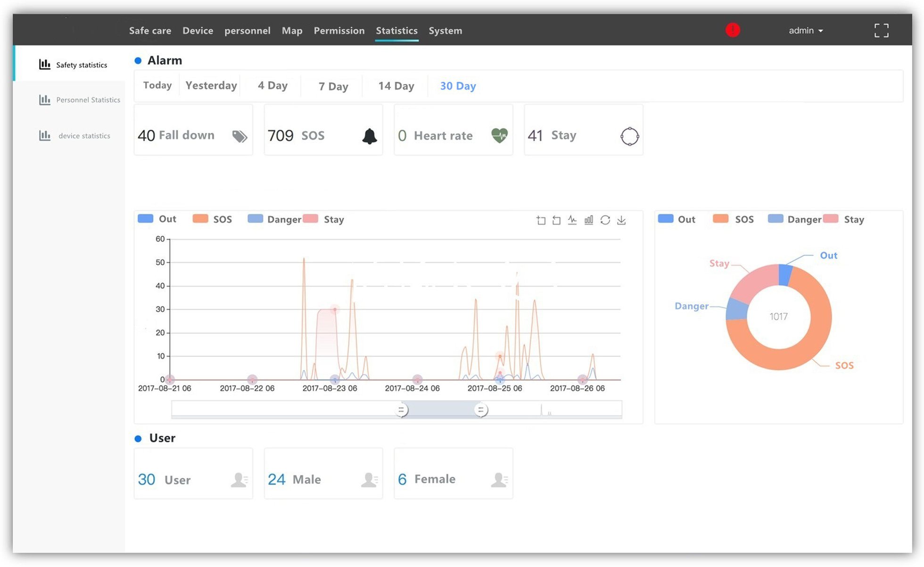Click the 0 Heart rate count

402,136
